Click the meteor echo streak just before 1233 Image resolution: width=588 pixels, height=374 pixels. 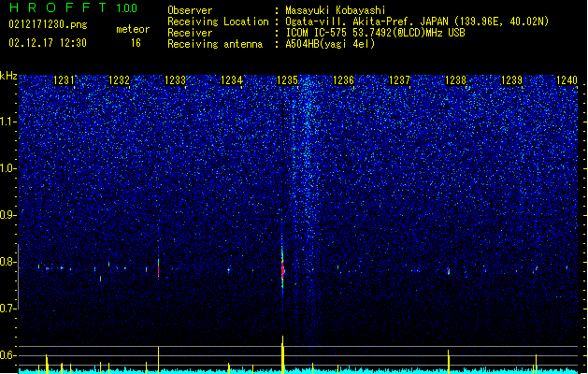coord(158,268)
